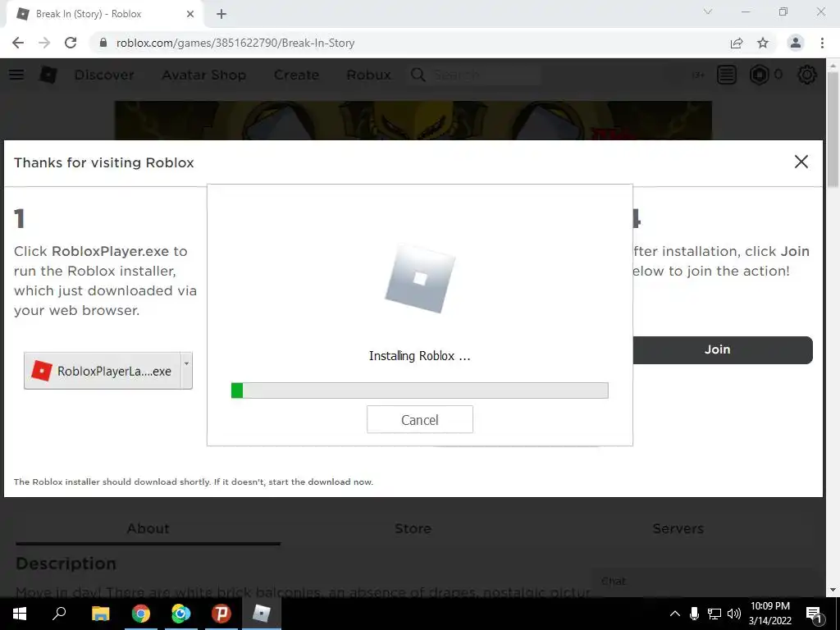The width and height of the screenshot is (840, 630).
Task: Click the microphone tray icon
Action: pos(694,614)
